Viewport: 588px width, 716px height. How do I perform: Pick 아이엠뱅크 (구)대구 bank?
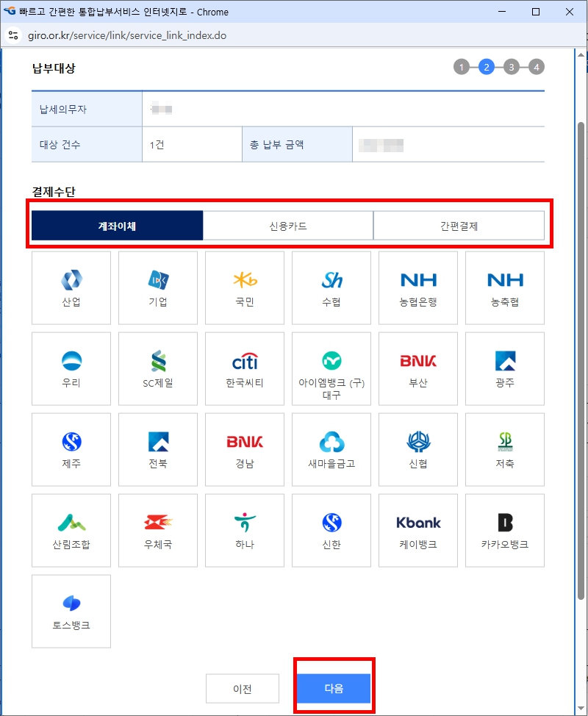point(331,368)
